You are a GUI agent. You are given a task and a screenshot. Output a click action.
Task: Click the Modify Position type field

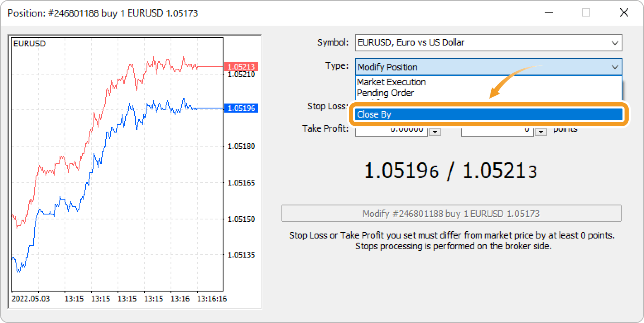tap(480, 67)
